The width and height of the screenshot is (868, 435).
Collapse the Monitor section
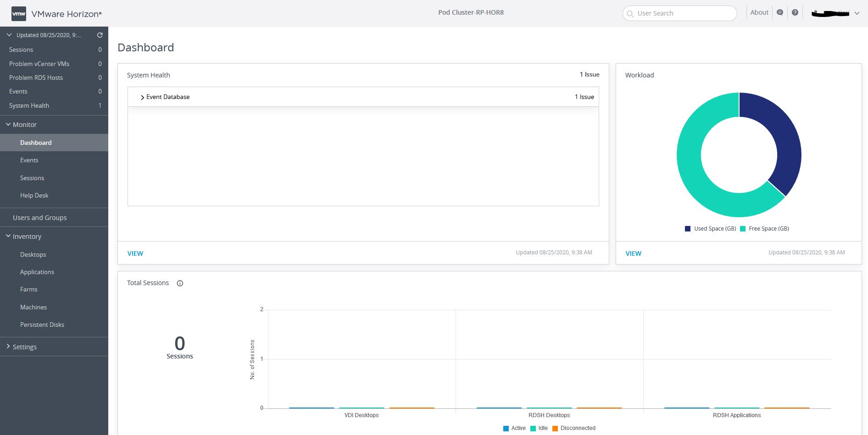pos(8,124)
